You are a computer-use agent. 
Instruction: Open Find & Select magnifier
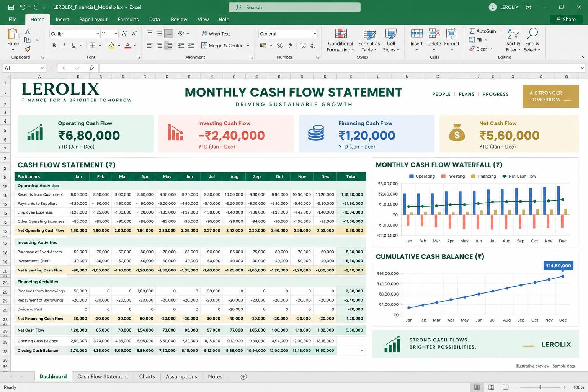532,40
